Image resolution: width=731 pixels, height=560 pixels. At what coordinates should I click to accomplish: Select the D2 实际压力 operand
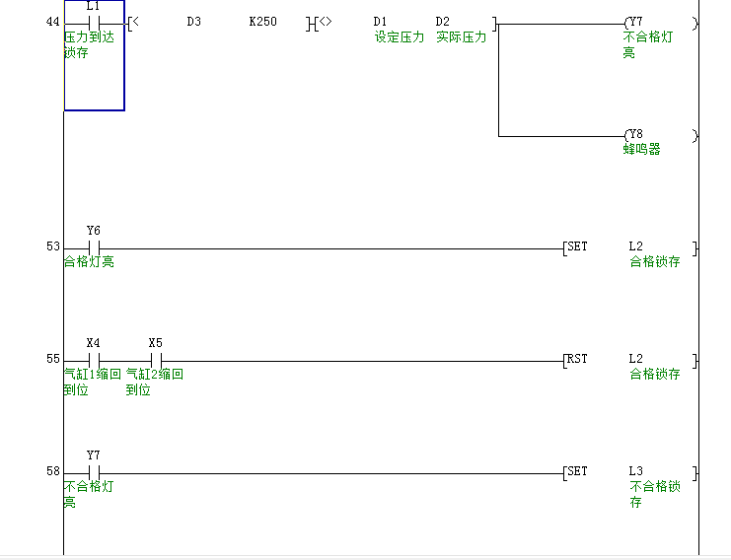(443, 22)
